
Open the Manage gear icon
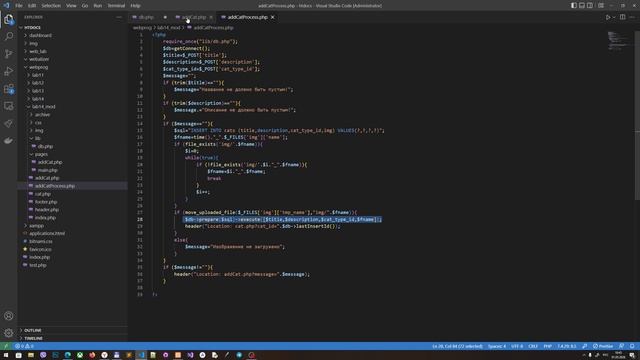pos(9,333)
